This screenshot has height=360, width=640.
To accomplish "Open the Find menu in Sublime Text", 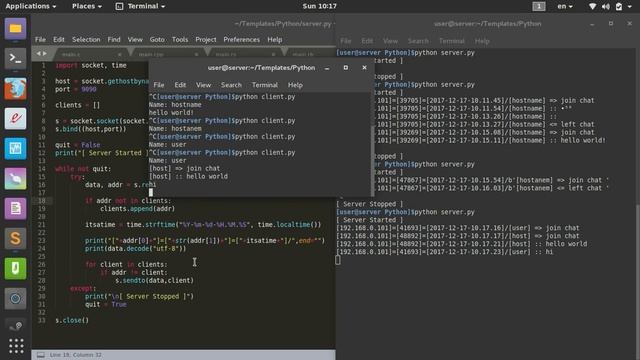I will 114,40.
